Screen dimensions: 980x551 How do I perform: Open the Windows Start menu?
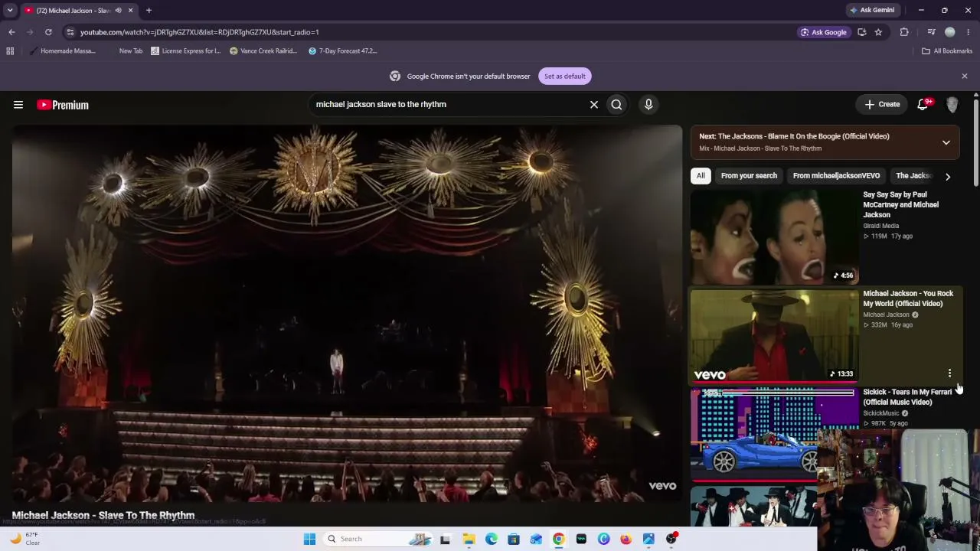(309, 539)
